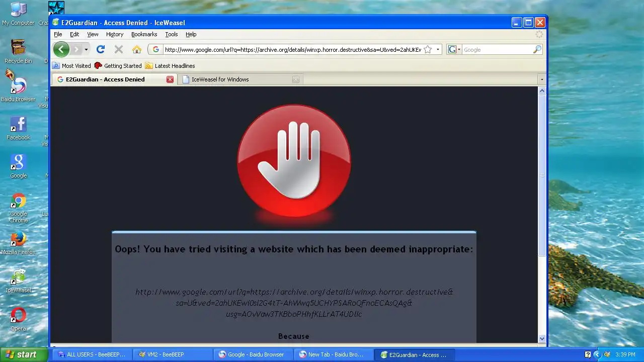
Task: Select the Facebook desktop shortcut
Action: click(x=18, y=128)
